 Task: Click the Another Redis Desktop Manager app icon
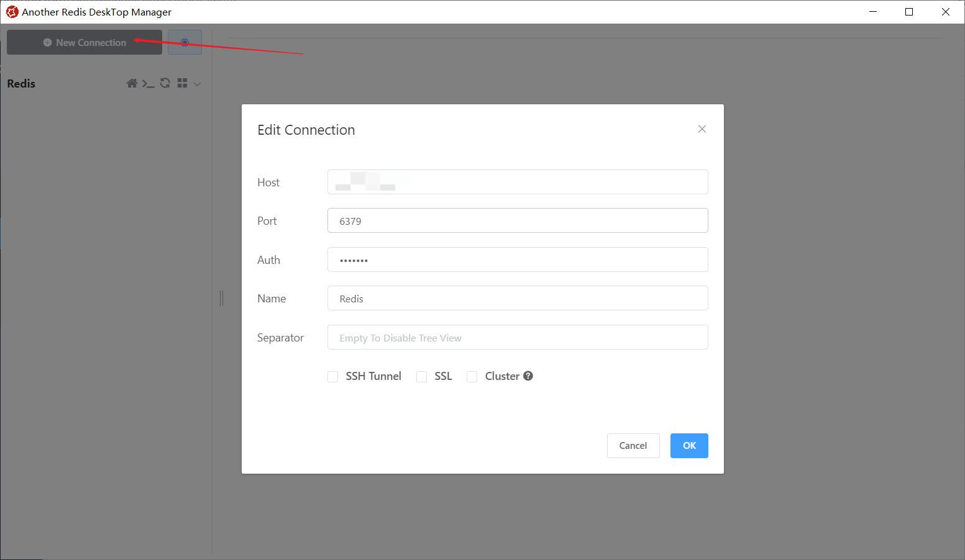pos(12,12)
